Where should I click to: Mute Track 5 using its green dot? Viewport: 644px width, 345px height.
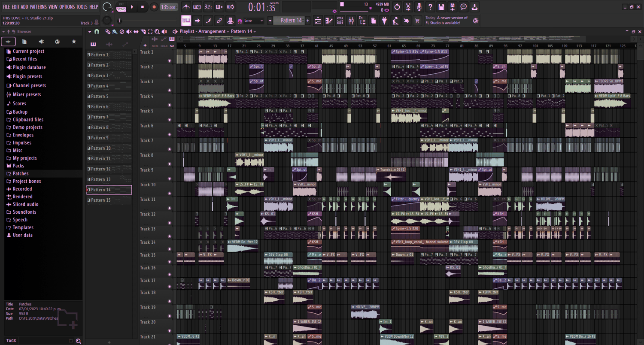tap(170, 120)
